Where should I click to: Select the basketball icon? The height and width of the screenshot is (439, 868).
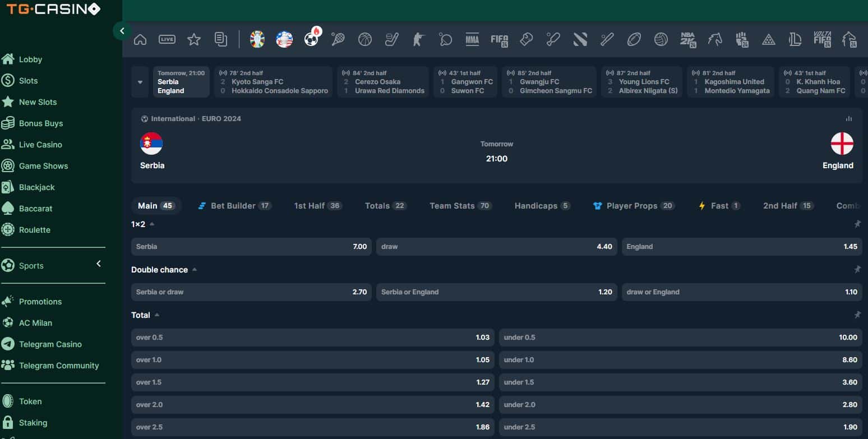pos(365,39)
